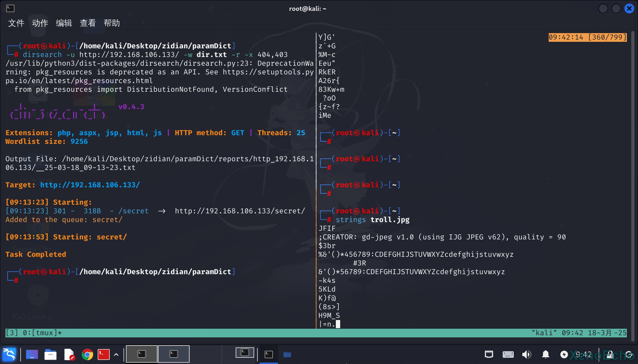The image size is (638, 364).
Task: Expand the launcher arrow beside the red terminal
Action: (x=116, y=354)
